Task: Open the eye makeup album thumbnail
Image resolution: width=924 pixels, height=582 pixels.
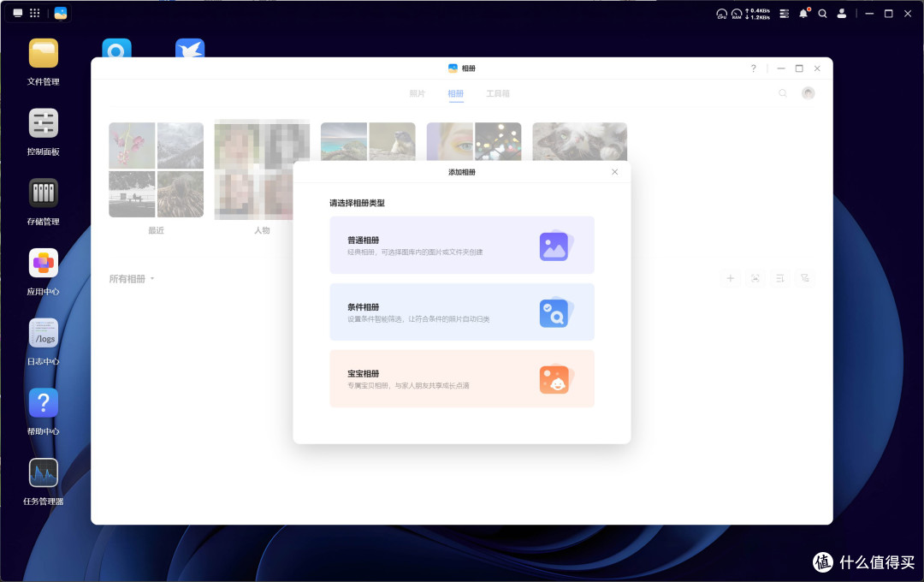Action: (x=474, y=141)
